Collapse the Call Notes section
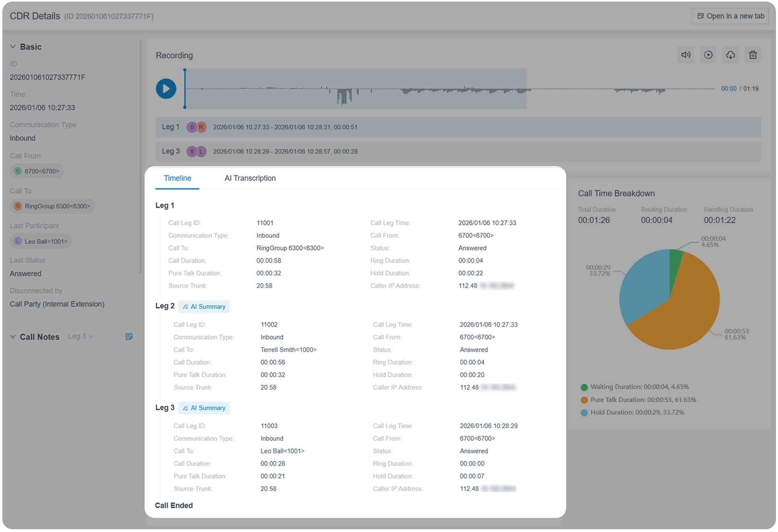This screenshot has width=778, height=532. click(x=13, y=337)
